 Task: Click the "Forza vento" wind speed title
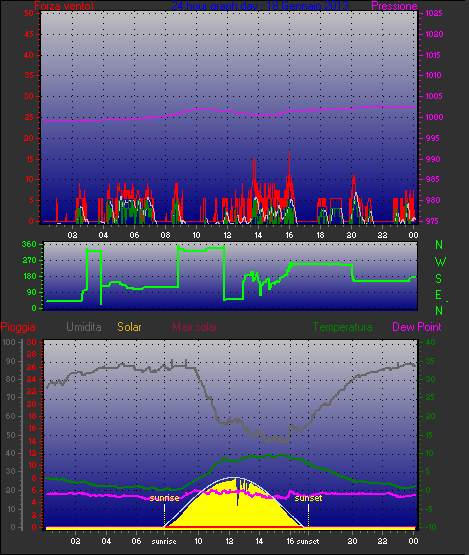point(64,6)
